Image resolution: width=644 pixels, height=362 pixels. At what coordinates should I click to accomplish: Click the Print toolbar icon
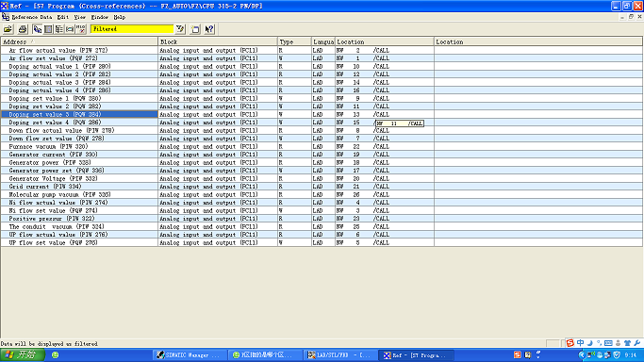23,29
